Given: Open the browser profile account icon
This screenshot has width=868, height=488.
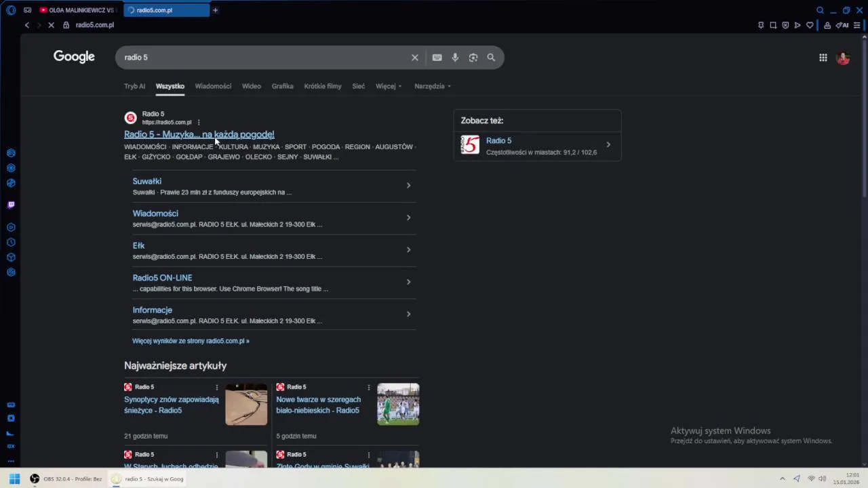Looking at the screenshot, I should [827, 25].
